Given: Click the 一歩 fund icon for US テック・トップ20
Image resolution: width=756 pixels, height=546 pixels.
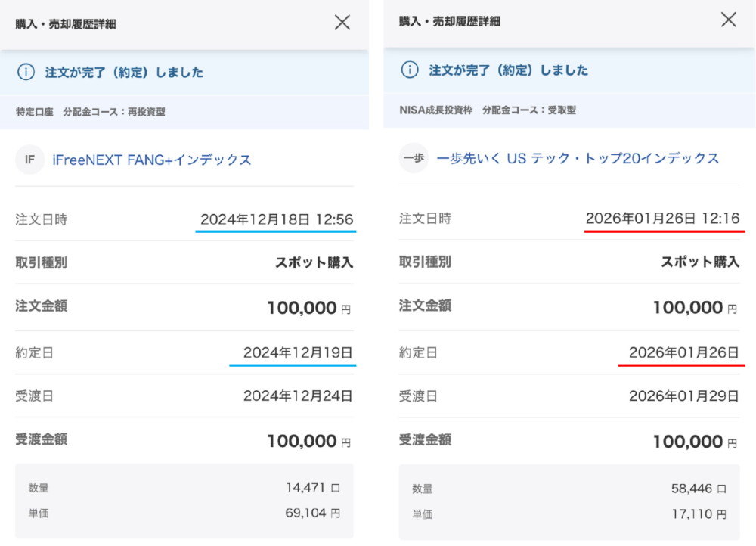Looking at the screenshot, I should [x=414, y=159].
